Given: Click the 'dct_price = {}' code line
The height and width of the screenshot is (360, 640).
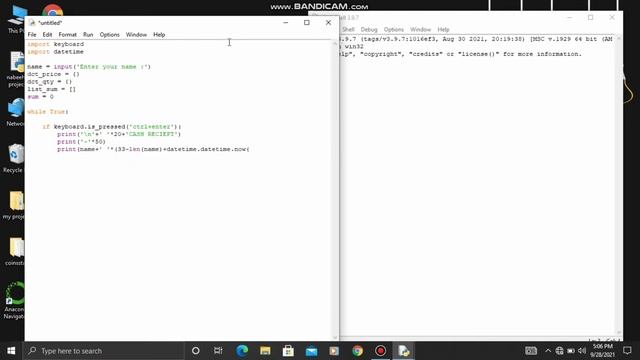Looking at the screenshot, I should (x=53, y=74).
